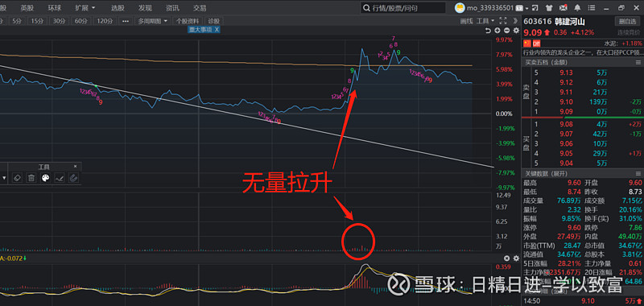Viewport: 644px width, 306px height.
Task: Select the eraser tool in drawing toolbox
Action: [17, 178]
